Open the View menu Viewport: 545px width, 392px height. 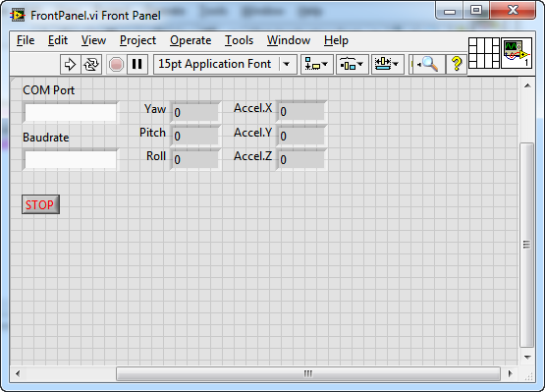[x=93, y=40]
